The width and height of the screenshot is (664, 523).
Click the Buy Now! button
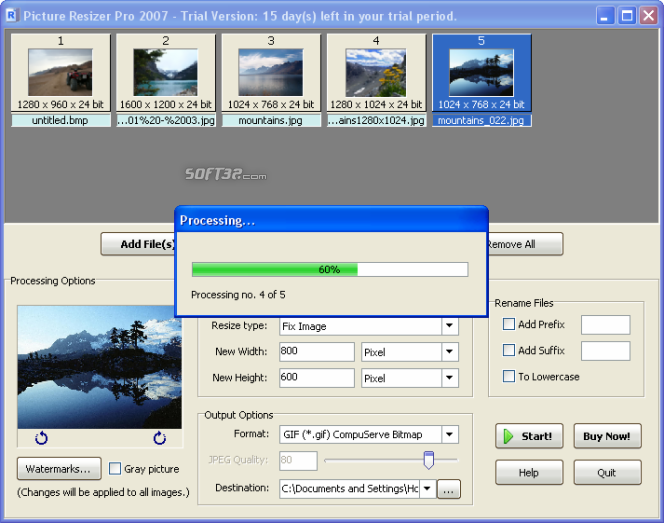[x=607, y=436]
